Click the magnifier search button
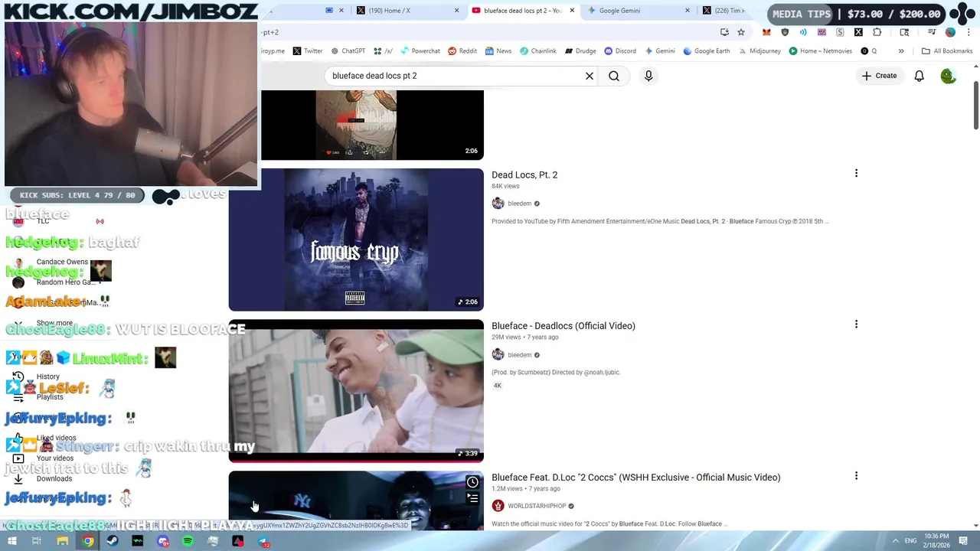The image size is (980, 551). coord(614,76)
